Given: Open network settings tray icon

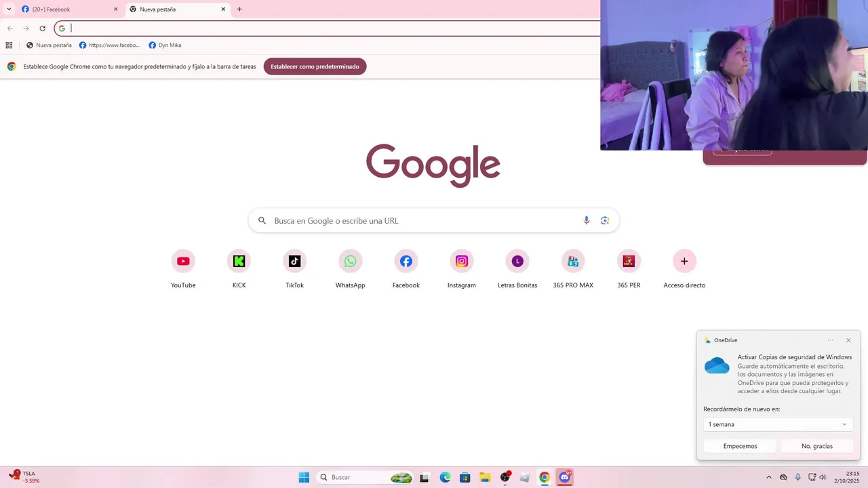Looking at the screenshot, I should coord(812,477).
